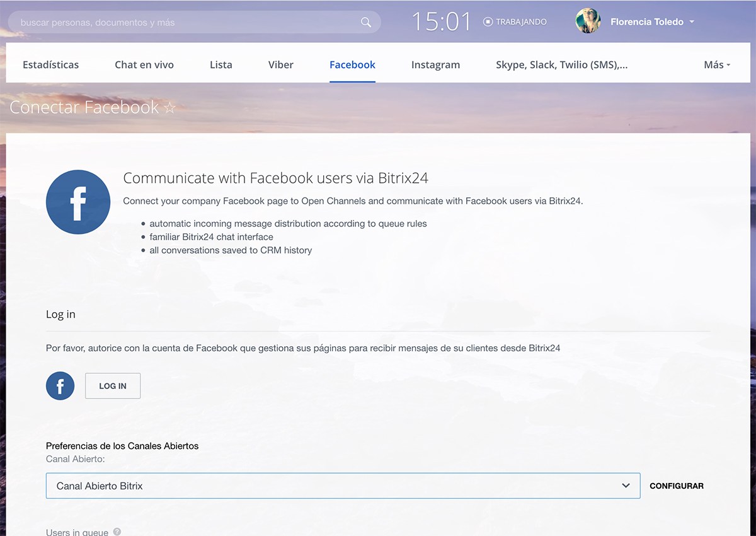Image resolution: width=756 pixels, height=536 pixels.
Task: Select the Viber tab
Action: pos(281,65)
